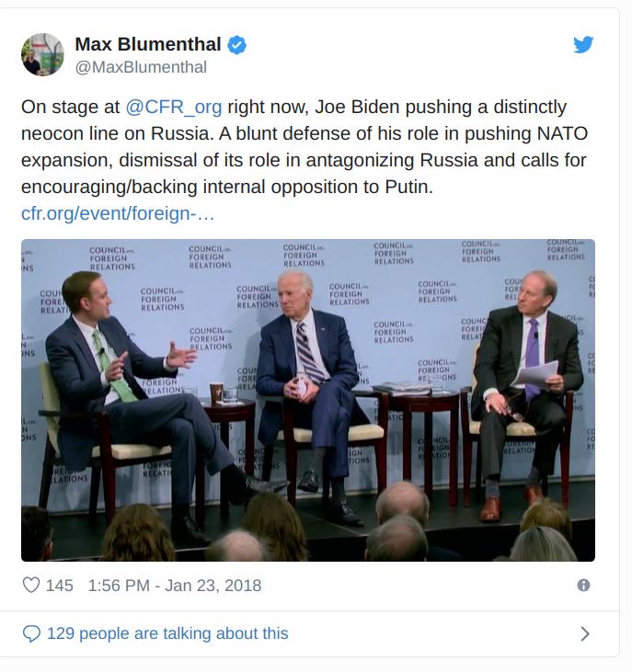This screenshot has width=632, height=672.
Task: Click the tweet body text paragraph
Action: click(x=304, y=147)
